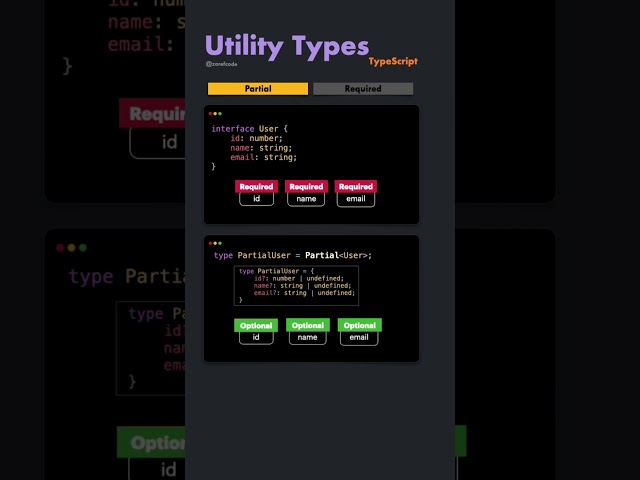
Task: Click the Utility Types title
Action: [287, 46]
